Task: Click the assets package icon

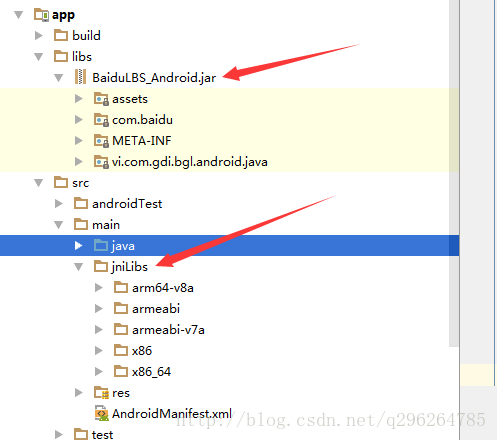Action: (101, 99)
